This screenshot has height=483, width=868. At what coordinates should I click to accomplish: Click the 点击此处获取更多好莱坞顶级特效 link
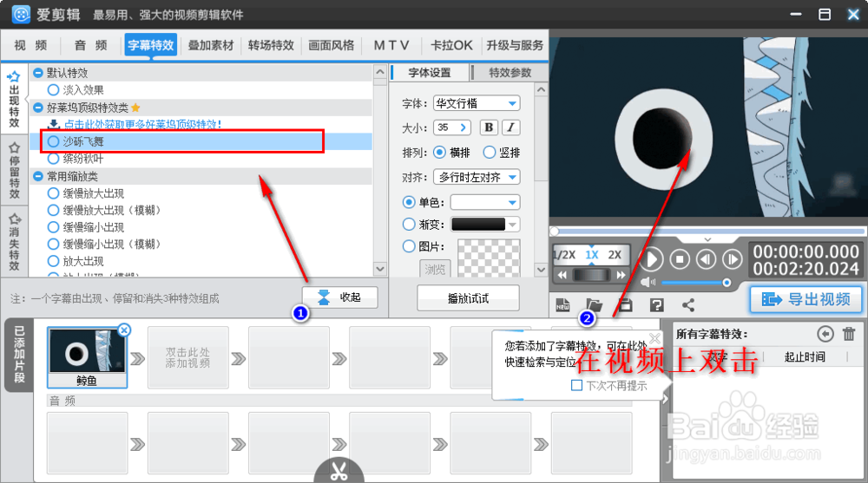pos(143,124)
